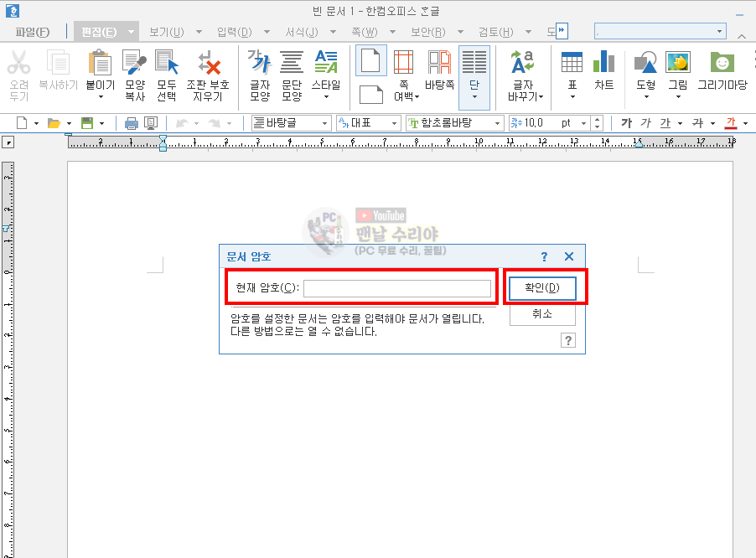Click the font size stepper arrows
The image size is (756, 558).
point(598,123)
